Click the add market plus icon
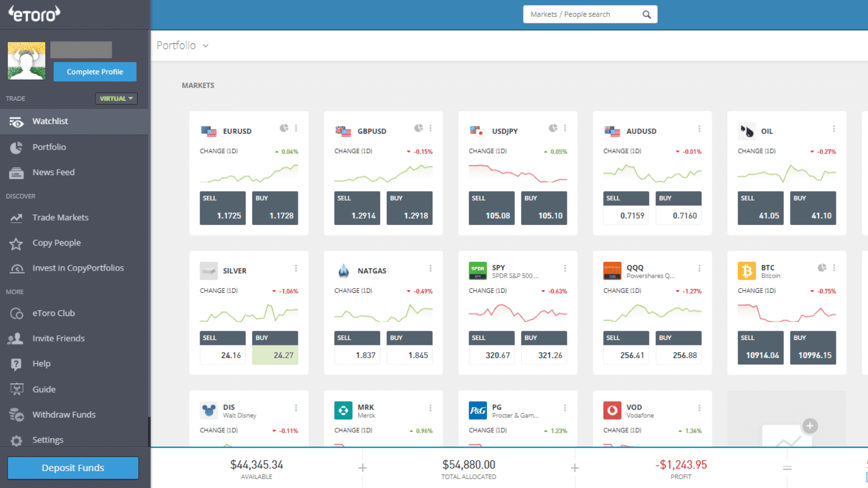This screenshot has height=488, width=868. coord(810,426)
